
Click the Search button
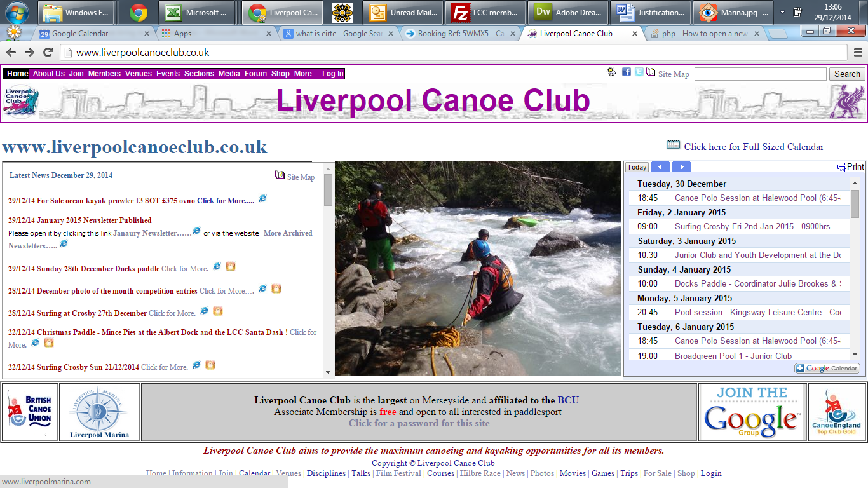pos(847,74)
